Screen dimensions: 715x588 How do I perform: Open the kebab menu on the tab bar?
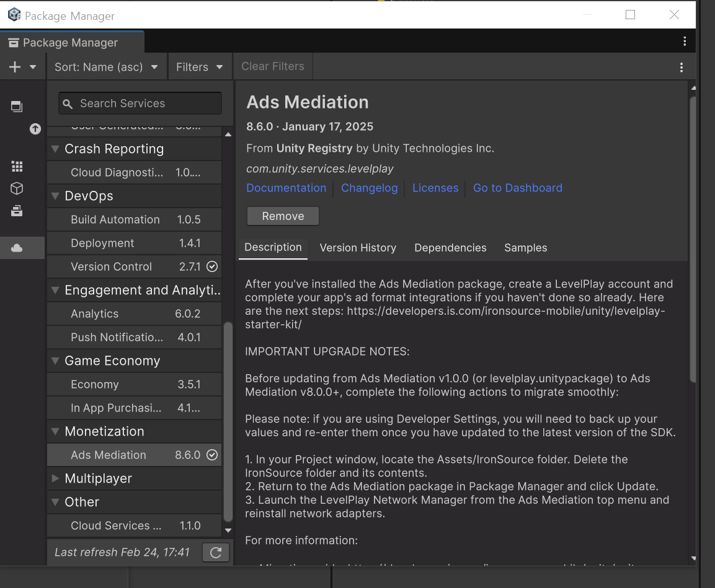(685, 42)
